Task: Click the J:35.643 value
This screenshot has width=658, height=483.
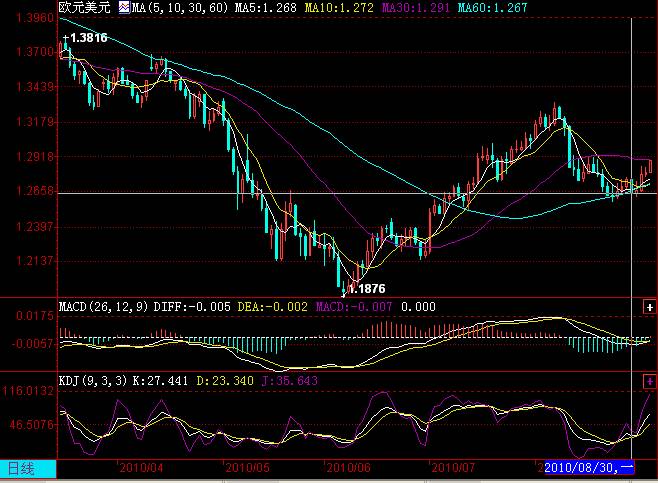Action: click(290, 381)
